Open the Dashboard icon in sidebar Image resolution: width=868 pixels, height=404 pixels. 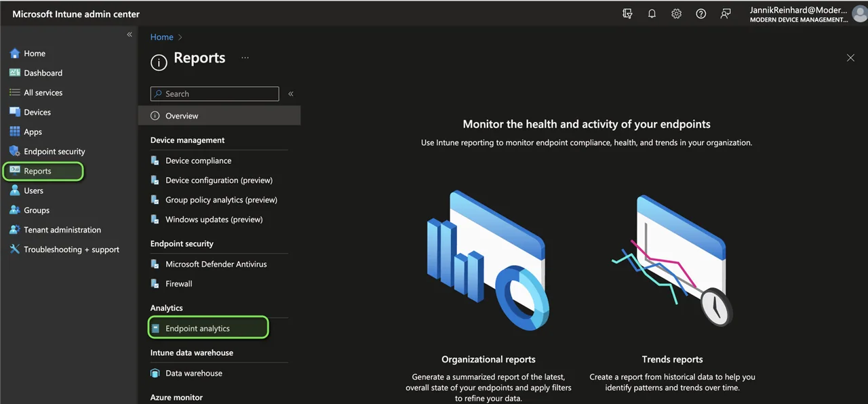pos(14,73)
